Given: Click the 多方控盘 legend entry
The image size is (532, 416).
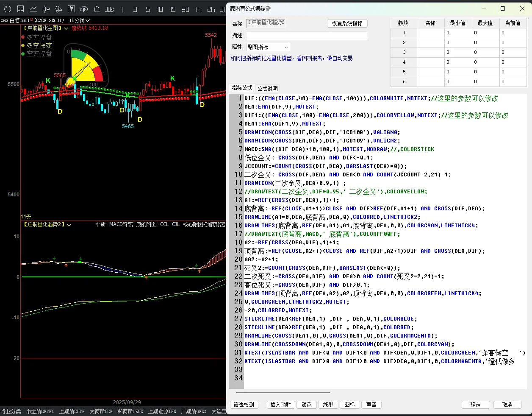Looking at the screenshot, I should 36,38.
